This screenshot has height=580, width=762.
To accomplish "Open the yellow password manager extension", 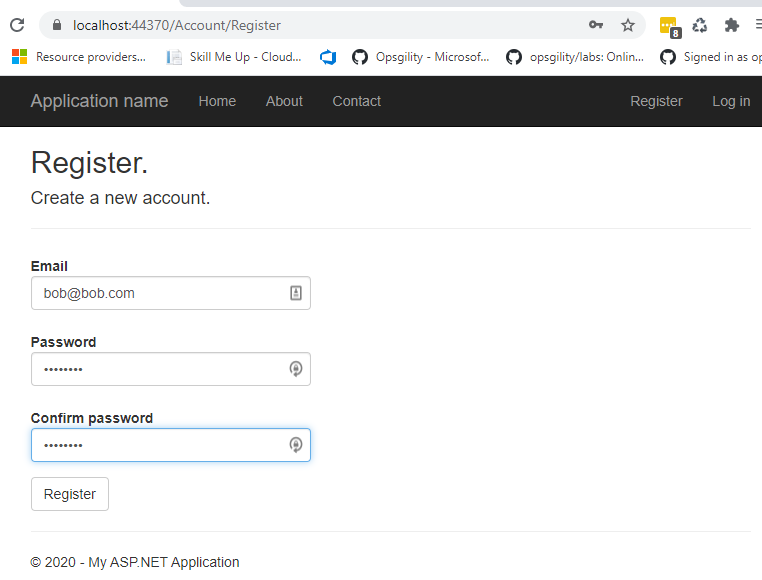I will (669, 26).
